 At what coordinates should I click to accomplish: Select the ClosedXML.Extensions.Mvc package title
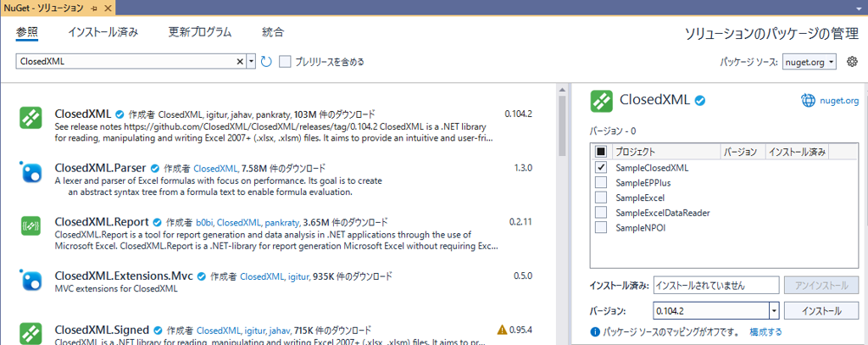(124, 275)
